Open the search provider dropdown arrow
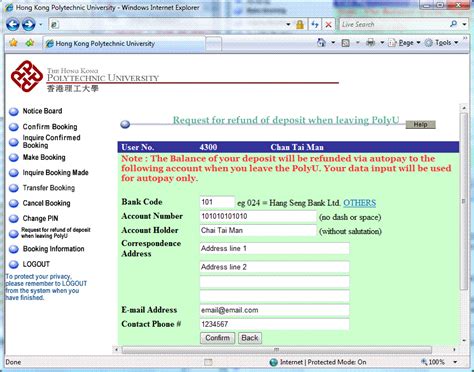This screenshot has width=474, height=372. coord(464,24)
